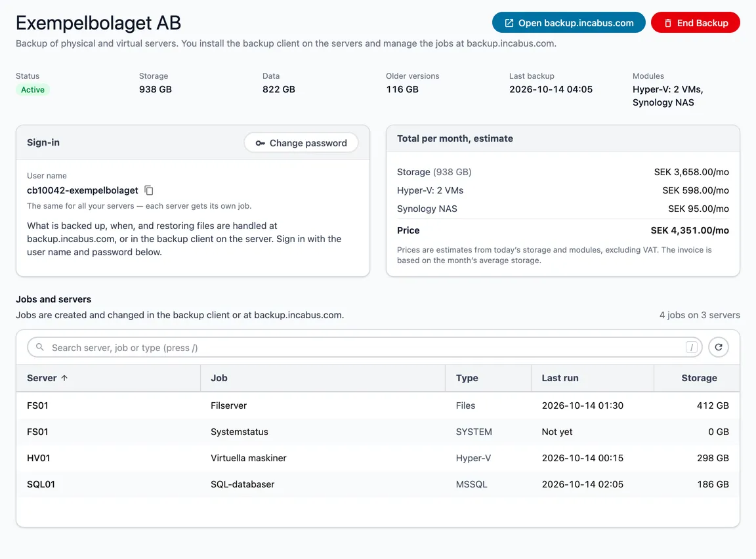Click the SYSTEM type cell
This screenshot has width=756, height=559.
pos(474,432)
